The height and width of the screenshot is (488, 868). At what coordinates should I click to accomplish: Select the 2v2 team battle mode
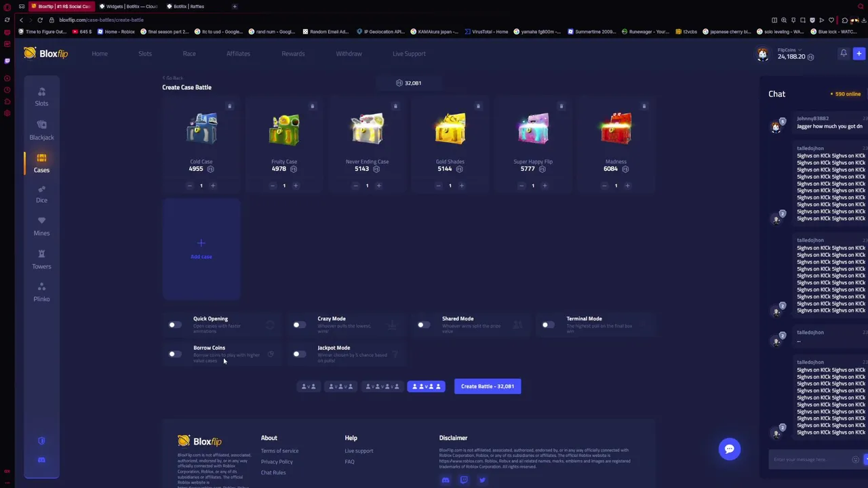[x=426, y=386]
